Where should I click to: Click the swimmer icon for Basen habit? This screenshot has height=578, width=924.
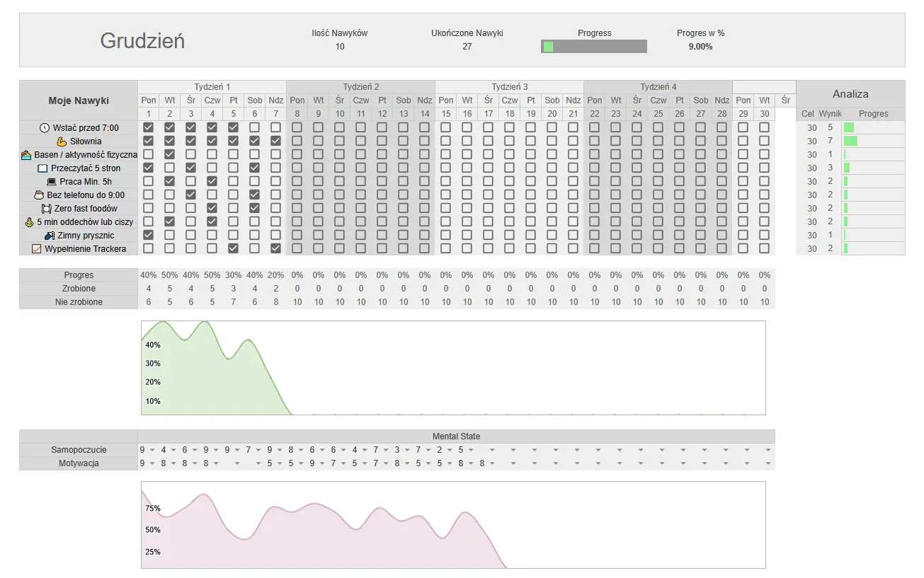point(26,155)
